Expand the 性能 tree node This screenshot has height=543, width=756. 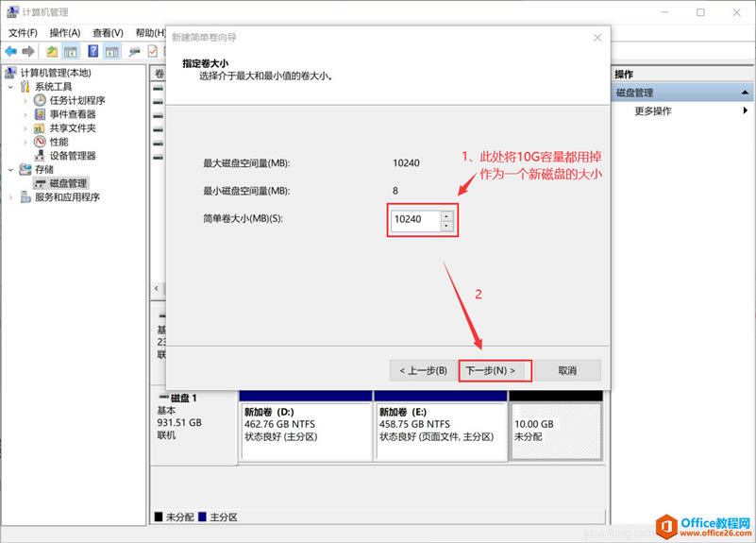click(25, 143)
